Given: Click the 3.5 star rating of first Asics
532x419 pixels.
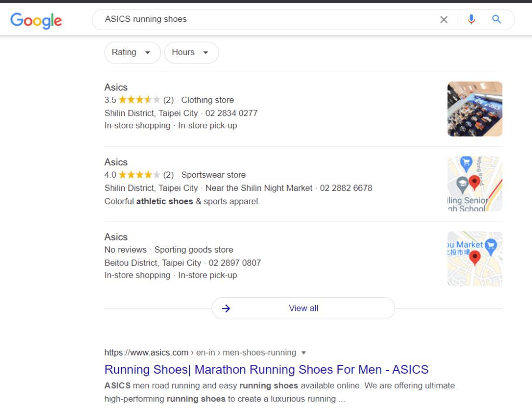Looking at the screenshot, I should [x=139, y=100].
